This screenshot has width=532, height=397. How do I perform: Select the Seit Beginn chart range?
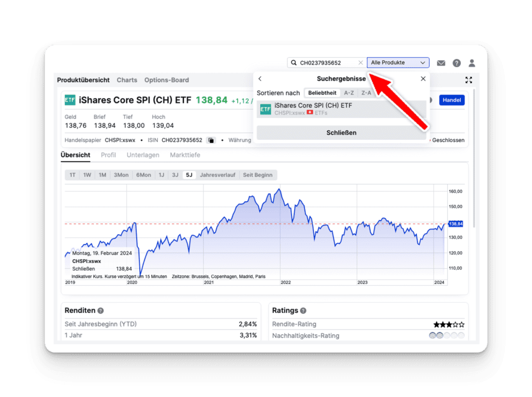(258, 175)
